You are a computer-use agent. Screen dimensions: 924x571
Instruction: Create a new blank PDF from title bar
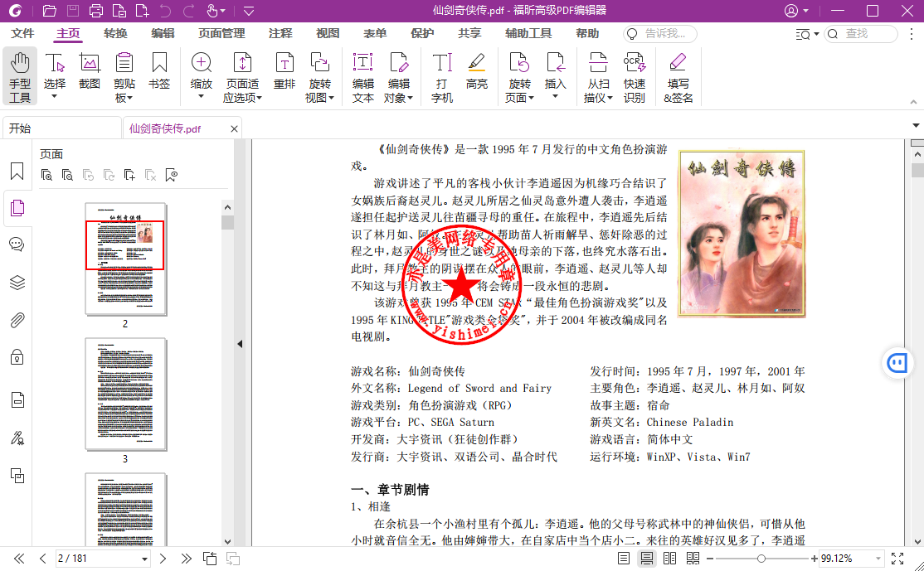142,11
